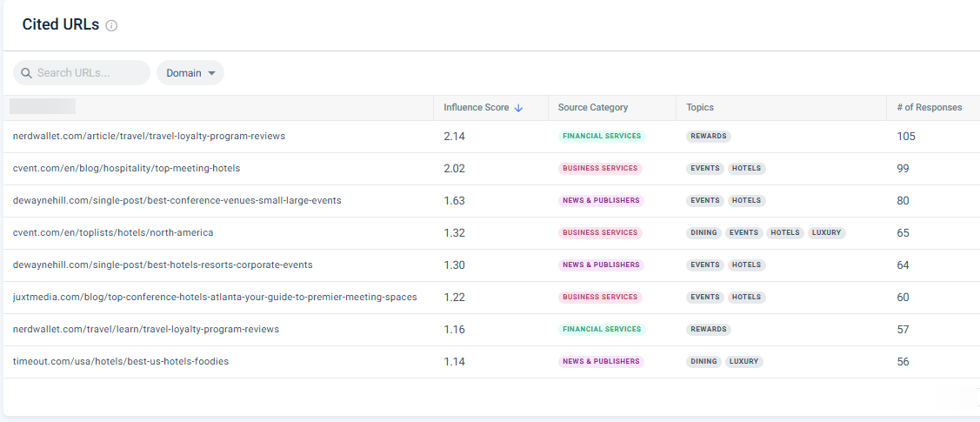Click influence score value 1.30

[455, 265]
